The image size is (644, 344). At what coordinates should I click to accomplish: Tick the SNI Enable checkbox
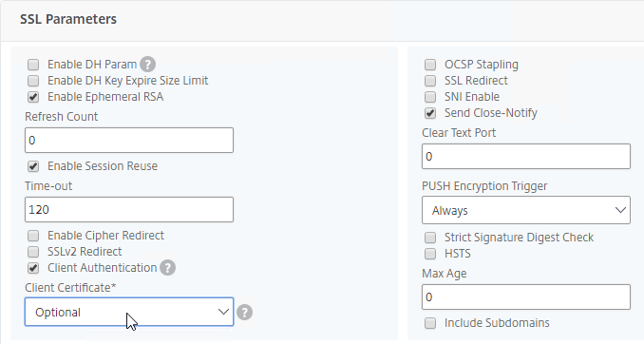click(x=430, y=97)
